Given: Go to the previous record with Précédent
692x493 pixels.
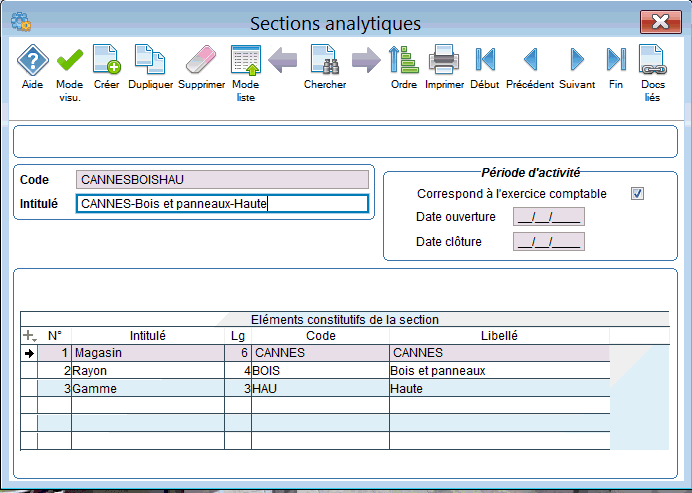Looking at the screenshot, I should [x=530, y=59].
